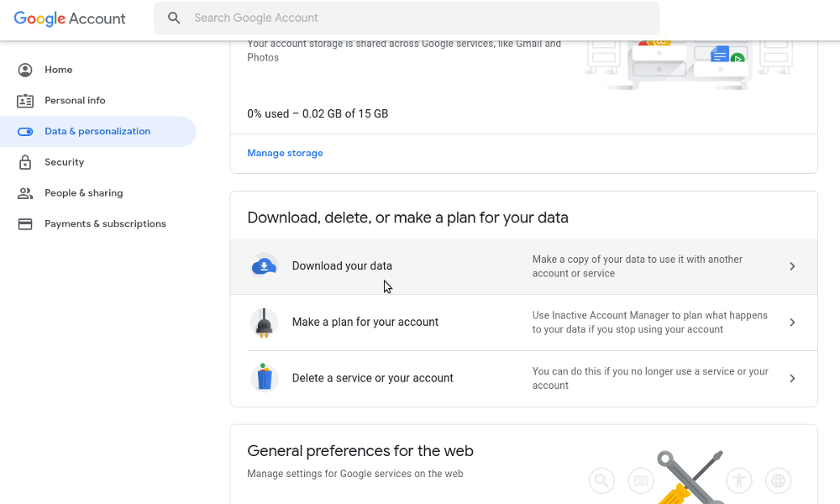
Task: Click the 'Make a copy of your data' description
Action: click(x=638, y=266)
